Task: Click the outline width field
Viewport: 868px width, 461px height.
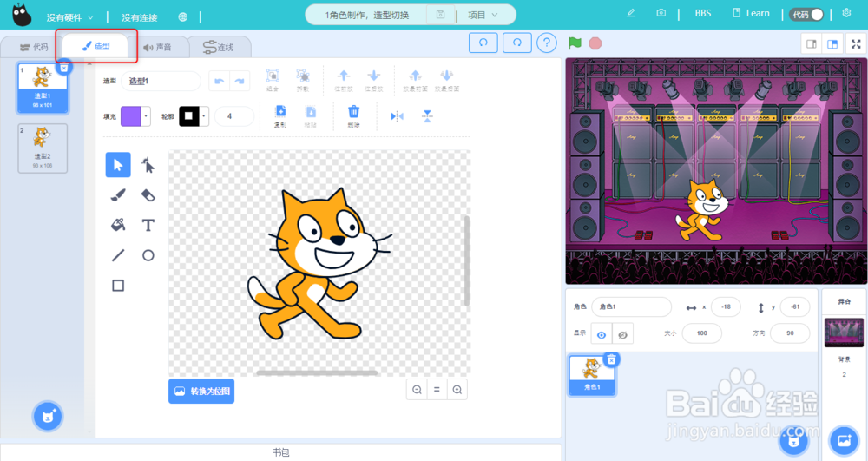Action: pyautogui.click(x=233, y=116)
